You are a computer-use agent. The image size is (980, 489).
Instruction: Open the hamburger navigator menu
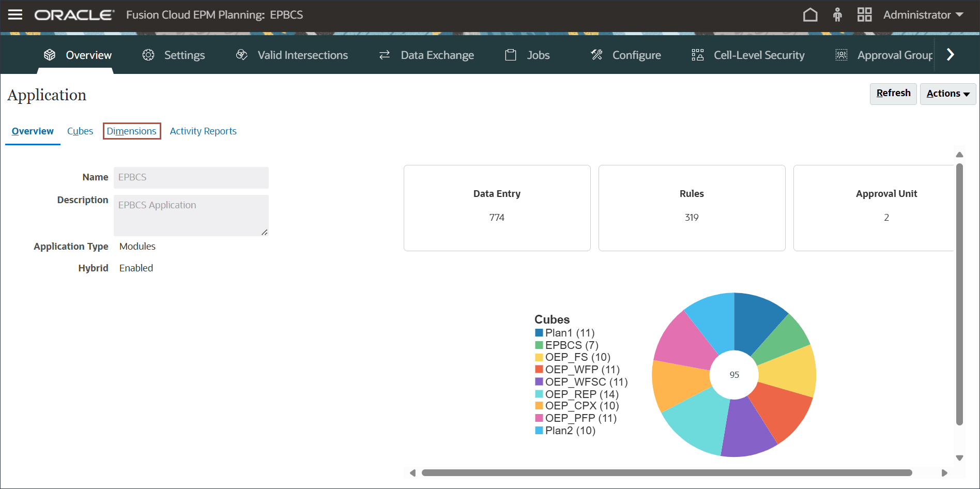[x=16, y=14]
